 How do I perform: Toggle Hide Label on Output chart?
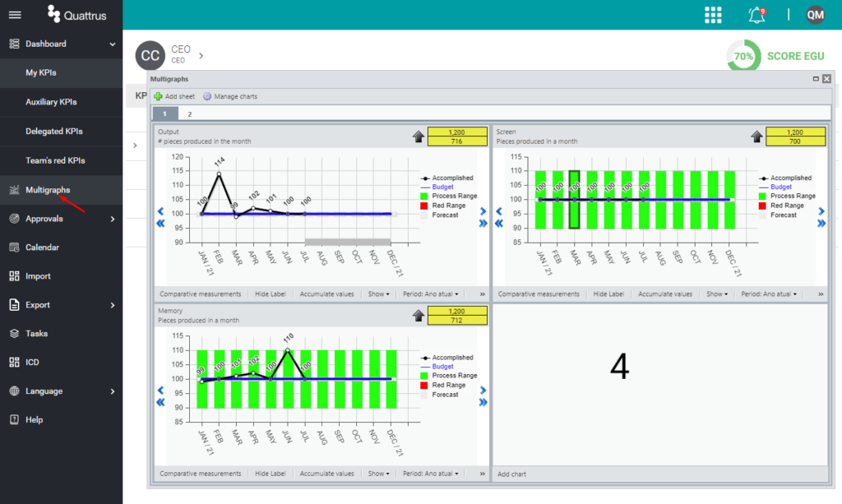pyautogui.click(x=270, y=294)
